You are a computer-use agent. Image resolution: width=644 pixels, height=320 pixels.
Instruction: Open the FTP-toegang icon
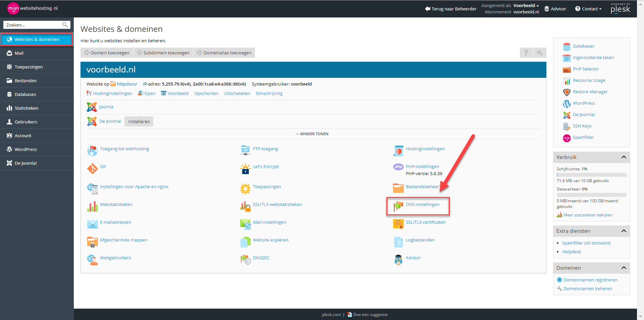coord(245,151)
